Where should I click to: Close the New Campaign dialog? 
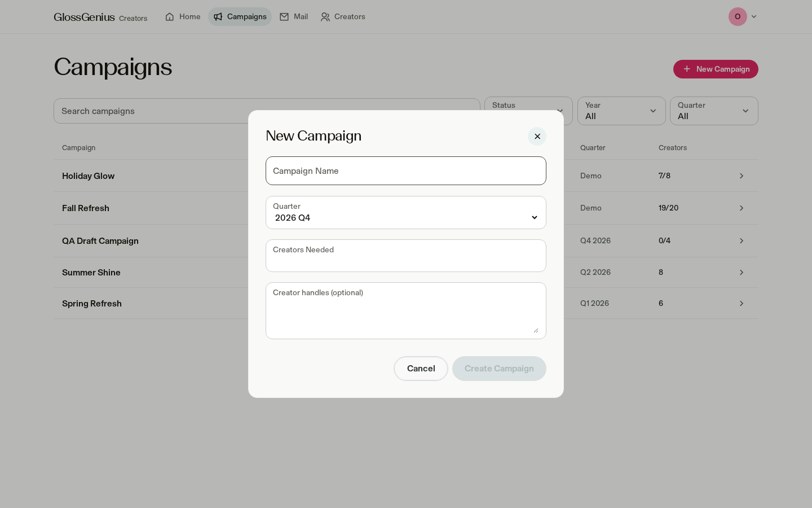tap(537, 136)
